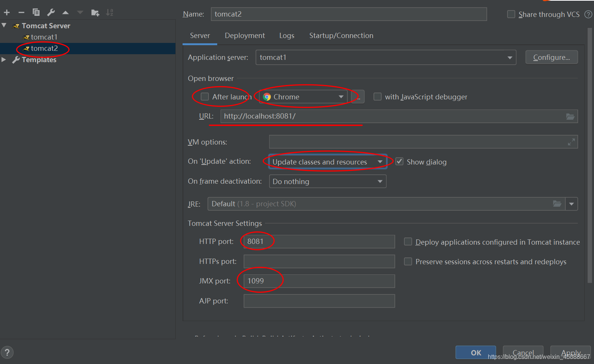Select the tomcat1 configuration in the tree
This screenshot has height=364, width=594.
coord(44,37)
